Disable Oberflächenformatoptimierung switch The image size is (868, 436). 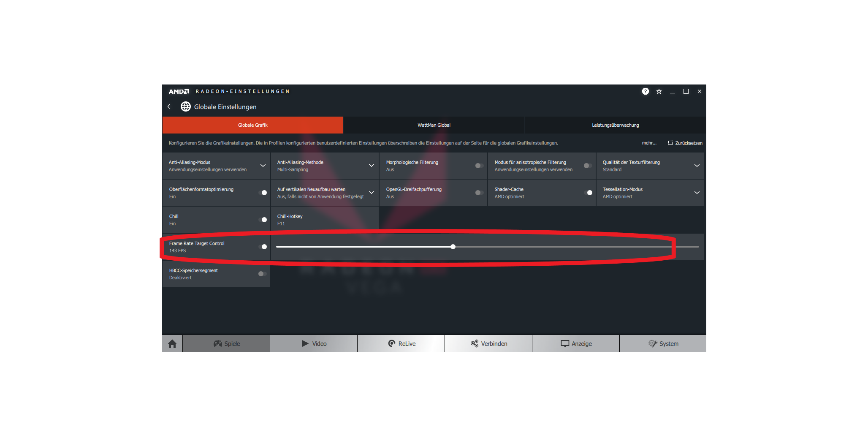tap(263, 193)
